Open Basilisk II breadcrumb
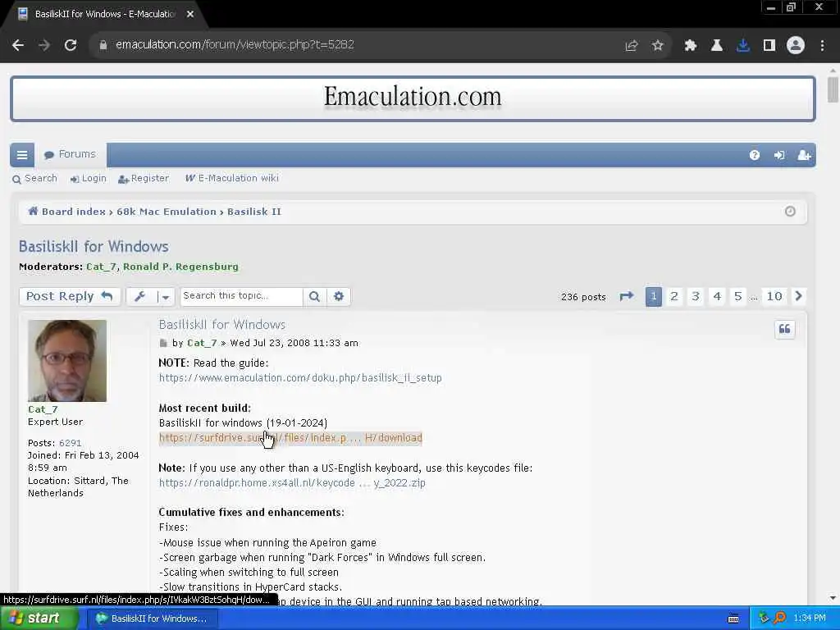The width and height of the screenshot is (840, 630). point(254,212)
